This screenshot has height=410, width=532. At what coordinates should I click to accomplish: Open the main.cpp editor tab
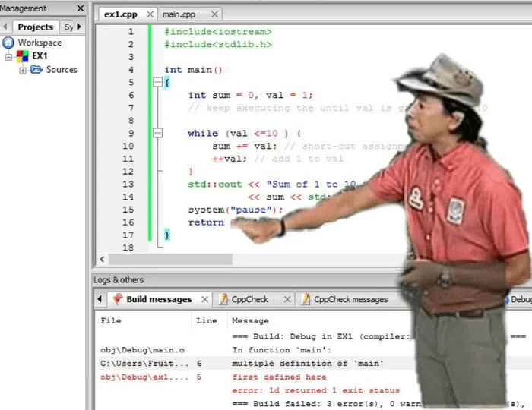(179, 14)
